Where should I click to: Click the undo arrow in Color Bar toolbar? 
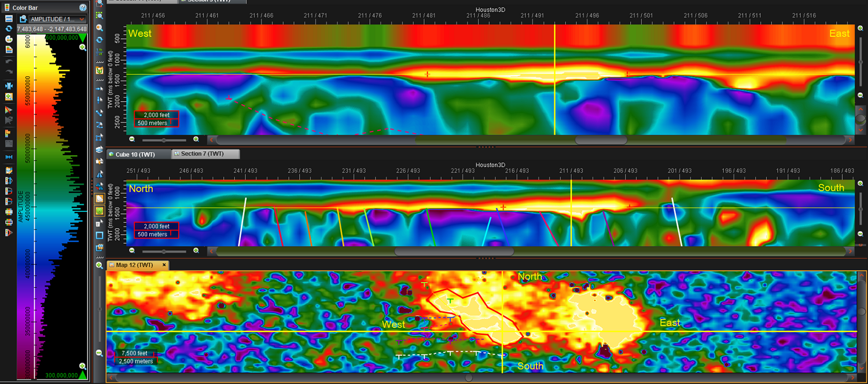(9, 60)
